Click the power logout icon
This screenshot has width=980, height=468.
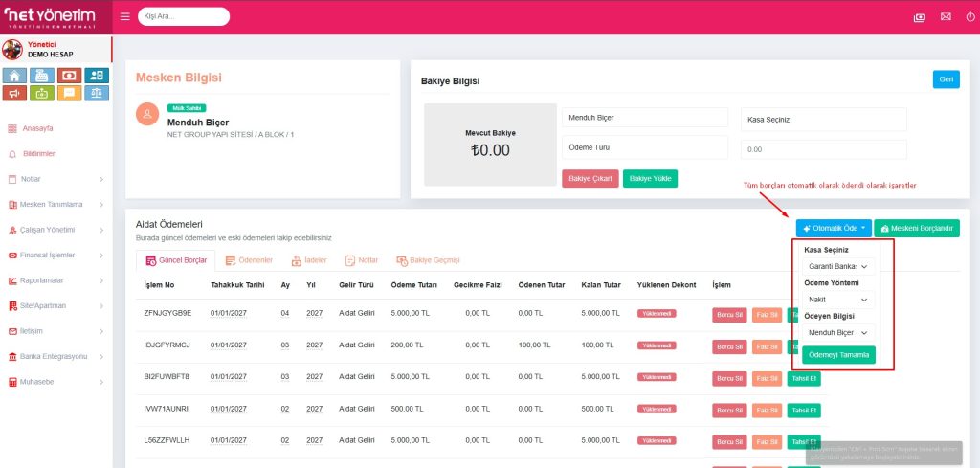[969, 16]
